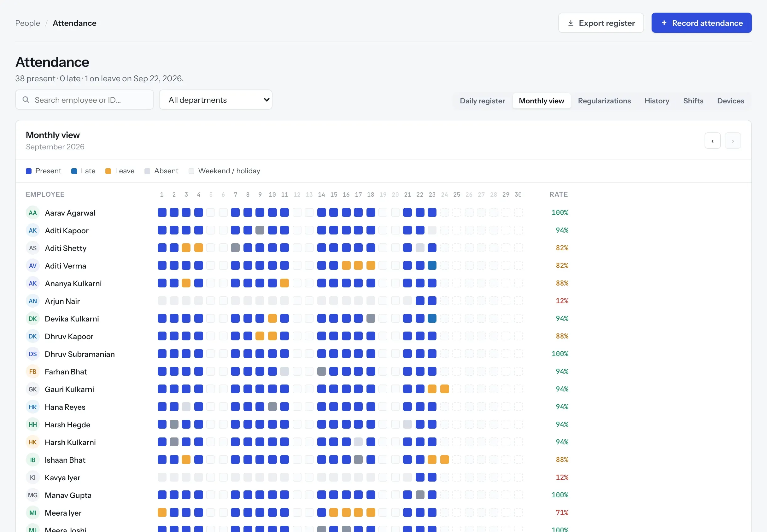Click the GK avatar for Gauri Kulkarni
The image size is (767, 532).
coord(33,389)
